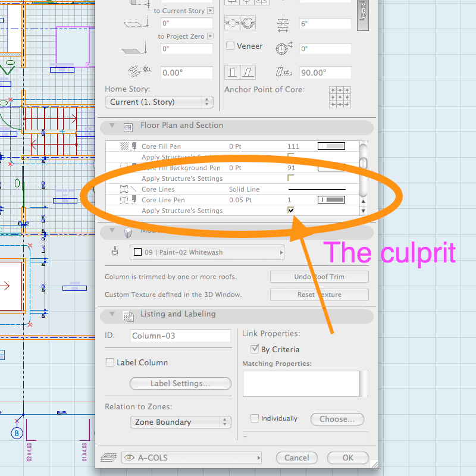
Task: Click the Undo Roof Trim button
Action: point(320,277)
